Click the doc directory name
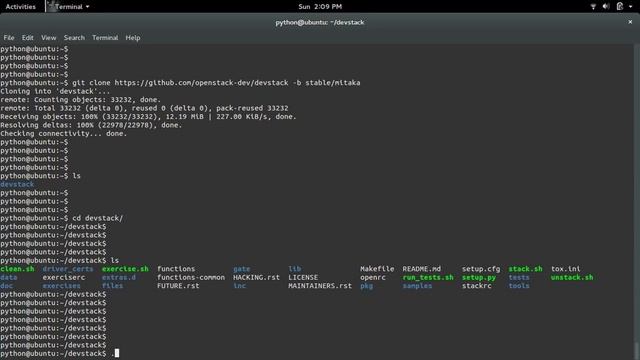Image resolution: width=640 pixels, height=360 pixels. click(7, 286)
